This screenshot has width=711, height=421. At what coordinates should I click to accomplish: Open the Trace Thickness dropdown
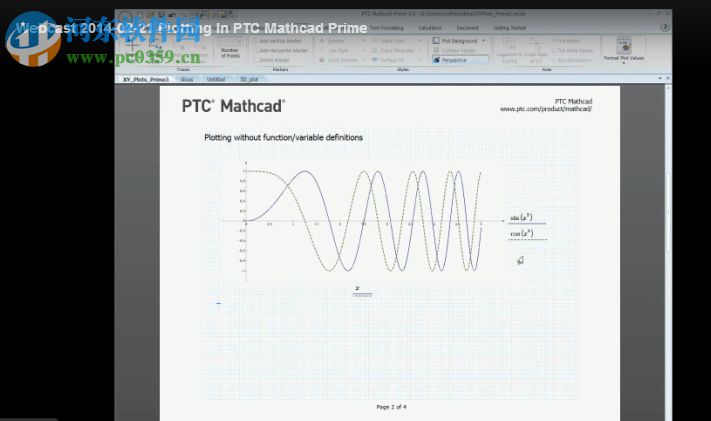tap(397, 50)
